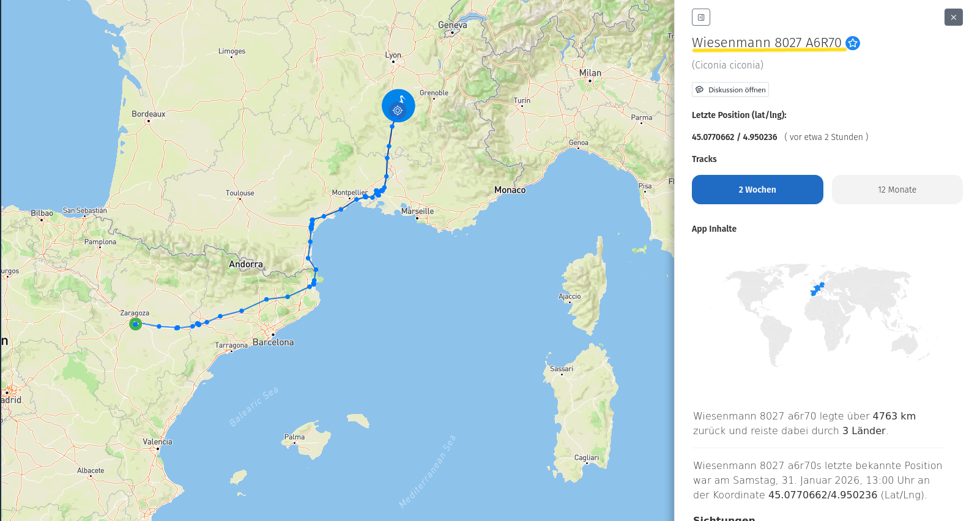
Task: Click the Barcelona city label on map
Action: (x=273, y=342)
